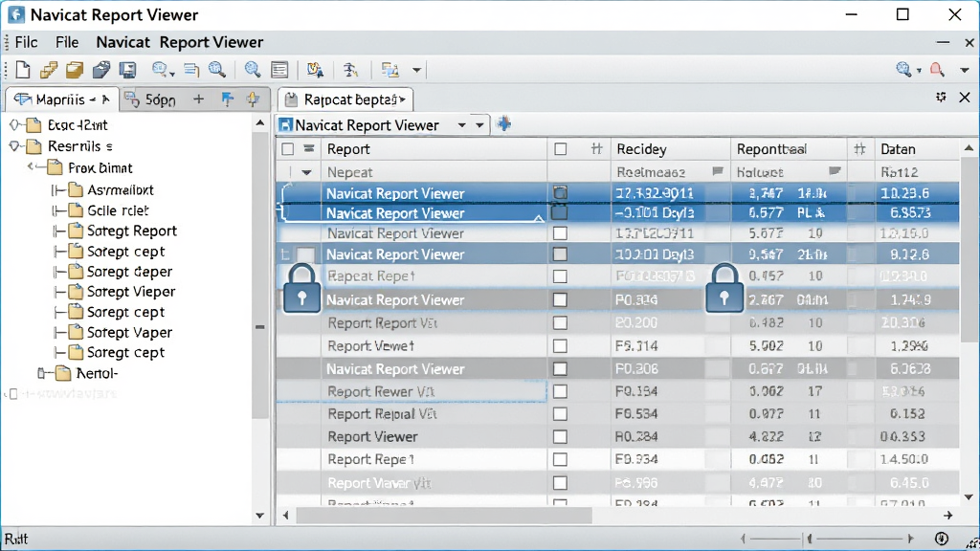Open the File menu
This screenshot has height=551, width=980.
point(67,42)
